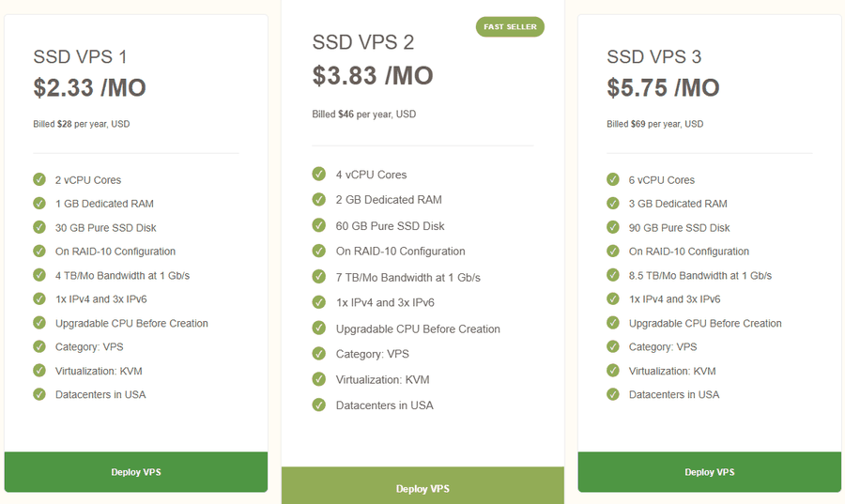Click '60 GB Pure SSD Disk' text
The height and width of the screenshot is (504, 845).
tap(391, 226)
